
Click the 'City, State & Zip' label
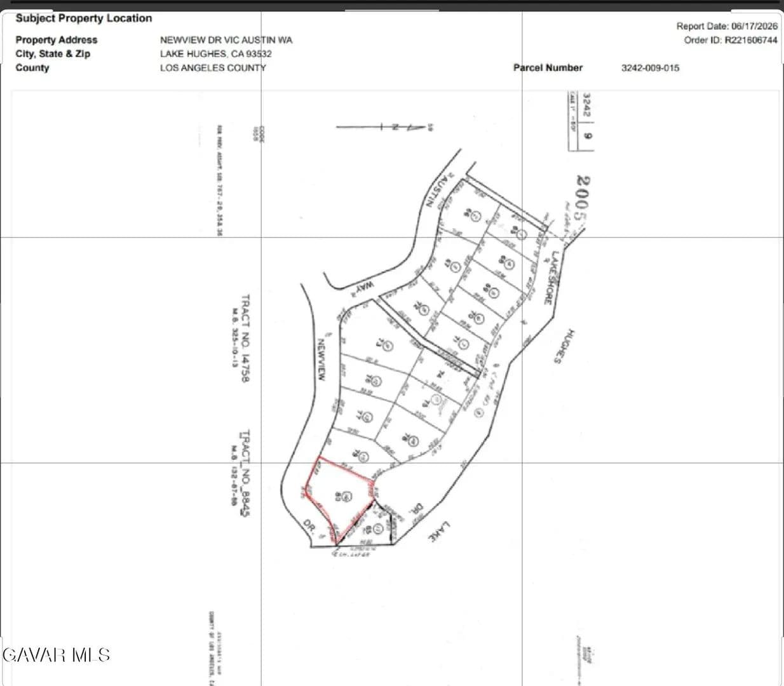[x=53, y=53]
